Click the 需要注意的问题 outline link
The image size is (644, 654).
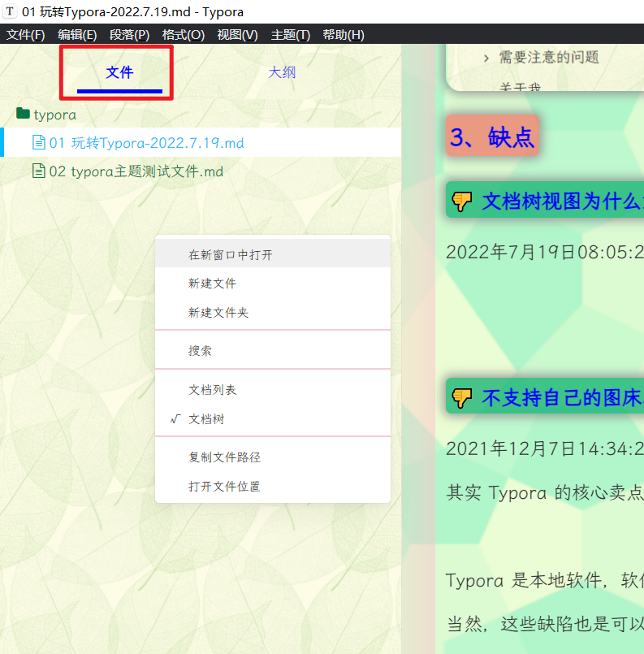(x=549, y=57)
